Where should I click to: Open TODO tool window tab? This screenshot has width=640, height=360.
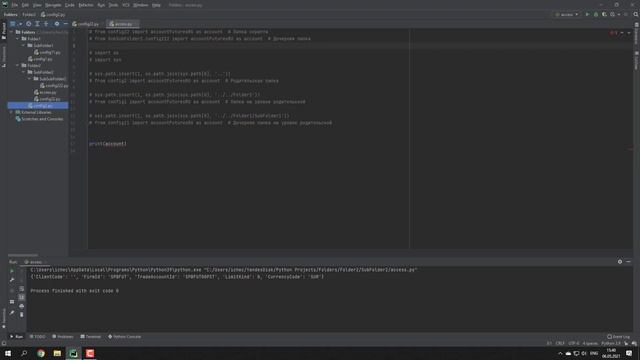pyautogui.click(x=38, y=337)
